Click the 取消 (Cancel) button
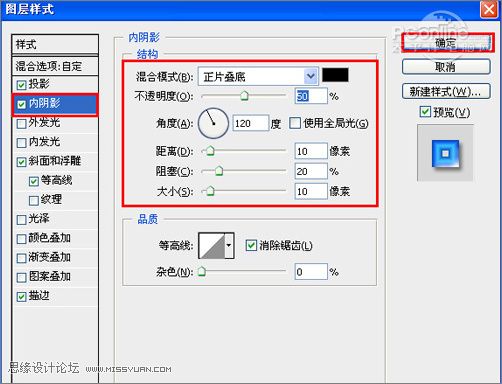This screenshot has width=502, height=384. (446, 67)
